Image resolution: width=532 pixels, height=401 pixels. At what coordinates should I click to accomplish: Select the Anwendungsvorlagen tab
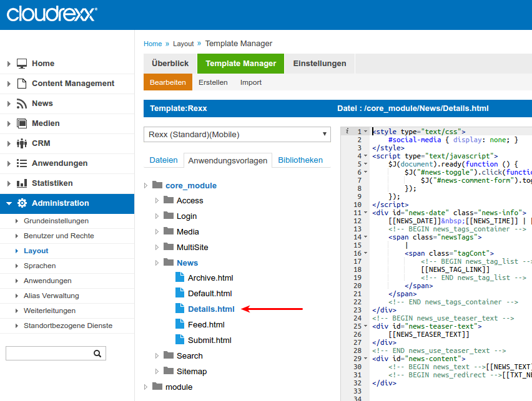pyautogui.click(x=228, y=160)
